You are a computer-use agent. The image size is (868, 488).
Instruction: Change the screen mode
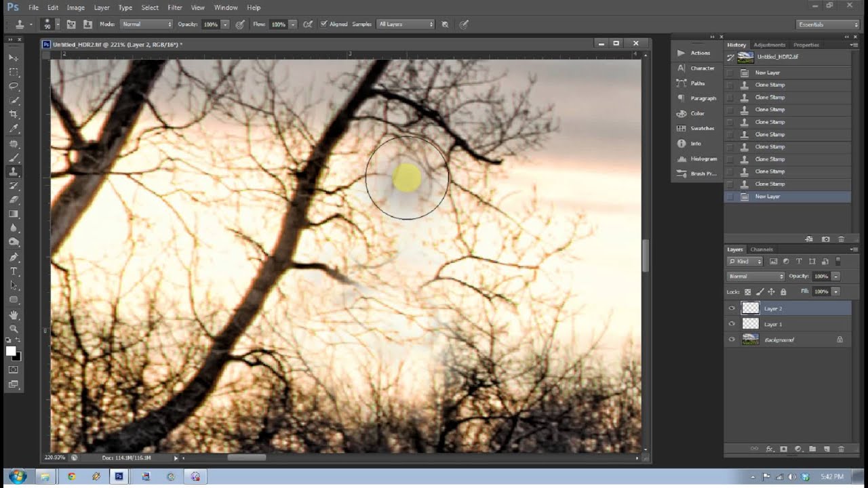[x=14, y=384]
